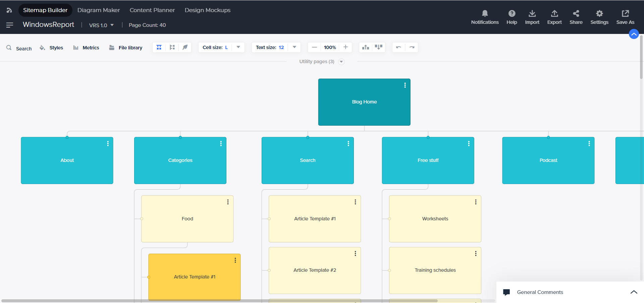Viewport: 644px width, 303px height.
Task: Click the WindowsReport project title
Action: pyautogui.click(x=49, y=25)
